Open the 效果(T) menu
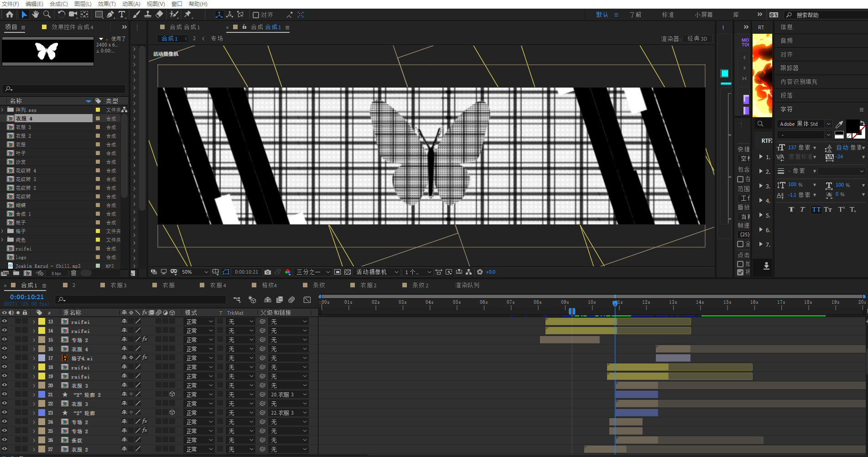868x457 pixels. pyautogui.click(x=107, y=4)
